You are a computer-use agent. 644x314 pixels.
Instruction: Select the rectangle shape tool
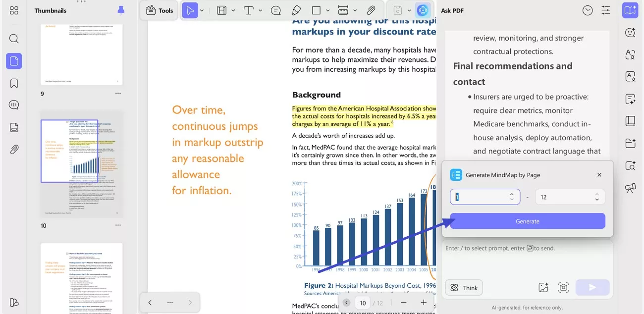(x=316, y=10)
